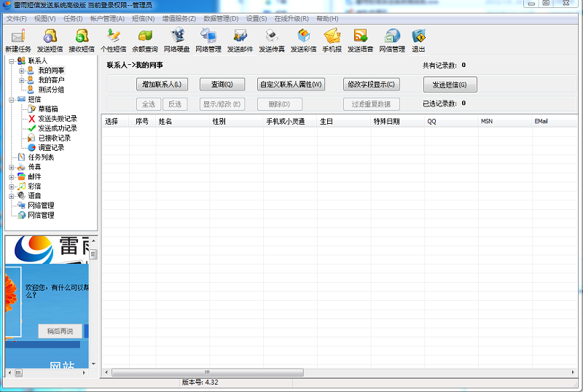The height and width of the screenshot is (392, 583).
Task: Open the 视图(V) menu
Action: tap(45, 19)
